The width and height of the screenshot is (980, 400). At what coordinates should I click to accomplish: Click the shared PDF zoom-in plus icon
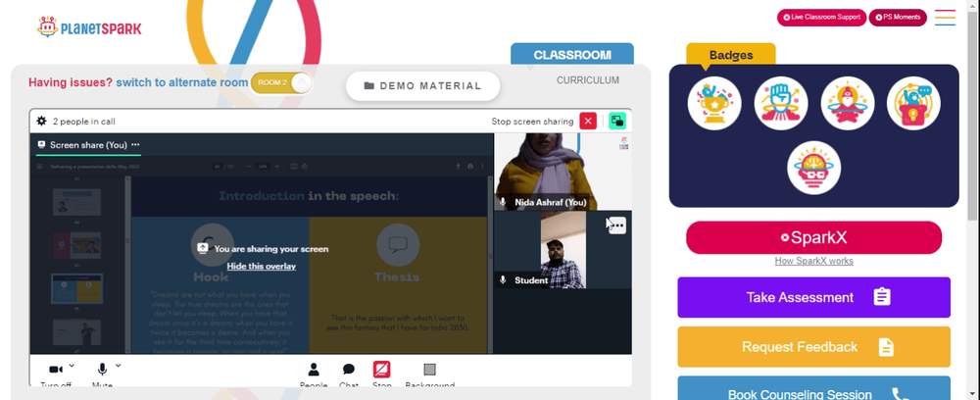point(277,167)
